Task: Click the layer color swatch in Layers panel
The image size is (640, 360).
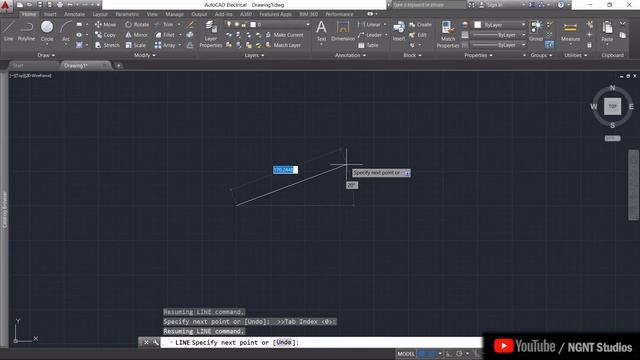Action: (253, 24)
